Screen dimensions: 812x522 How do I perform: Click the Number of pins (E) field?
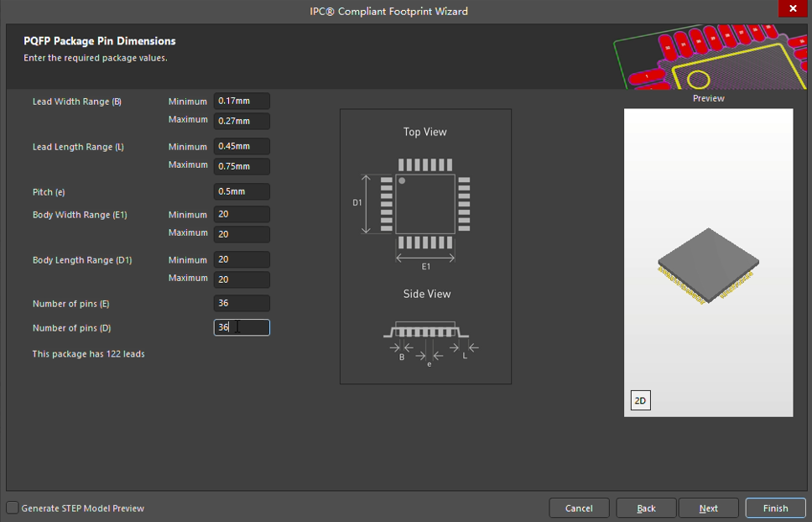(242, 304)
